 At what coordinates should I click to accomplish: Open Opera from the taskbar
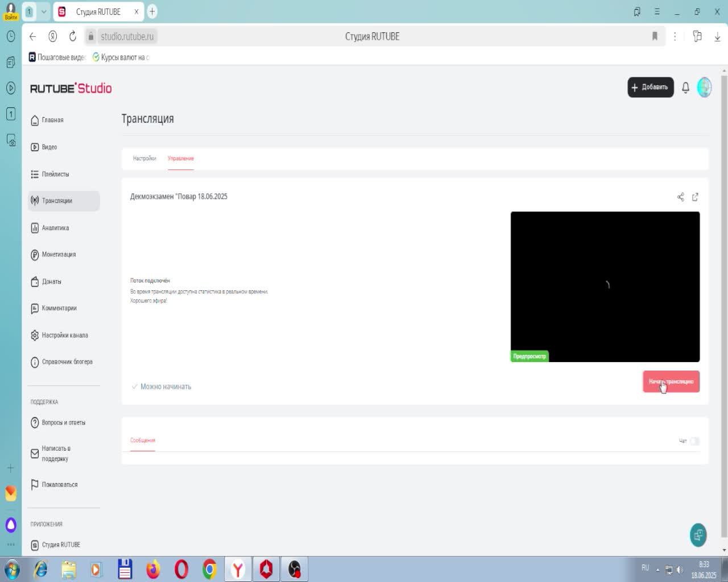coord(181,569)
